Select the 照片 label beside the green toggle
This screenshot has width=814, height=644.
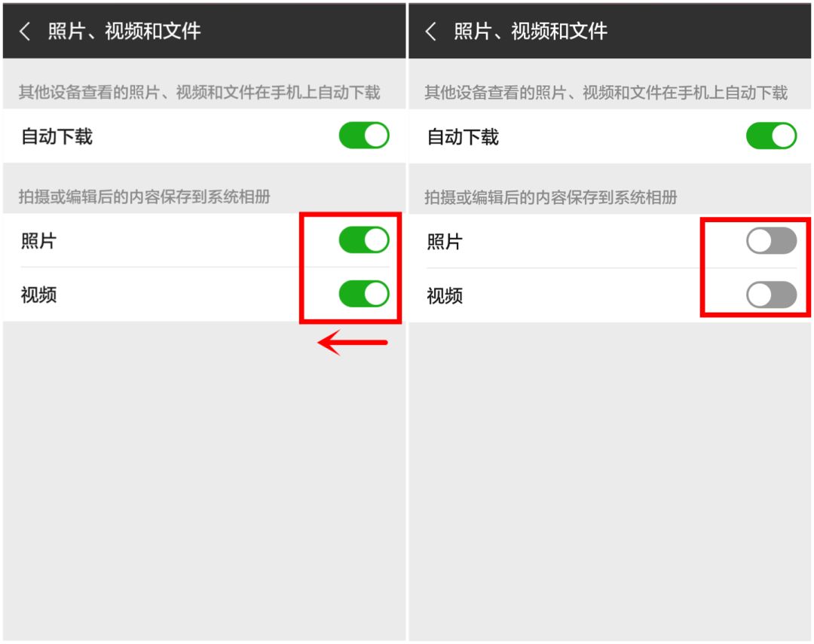point(38,241)
